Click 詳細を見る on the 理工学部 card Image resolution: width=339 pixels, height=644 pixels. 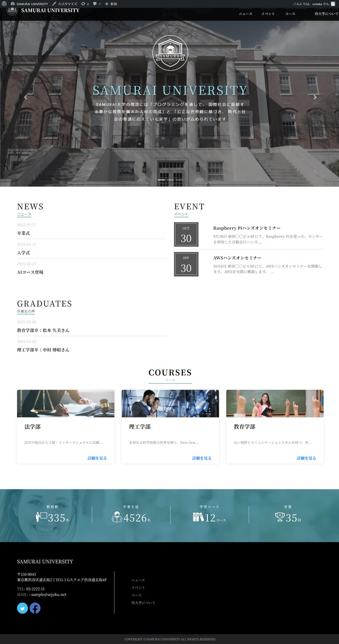202,458
